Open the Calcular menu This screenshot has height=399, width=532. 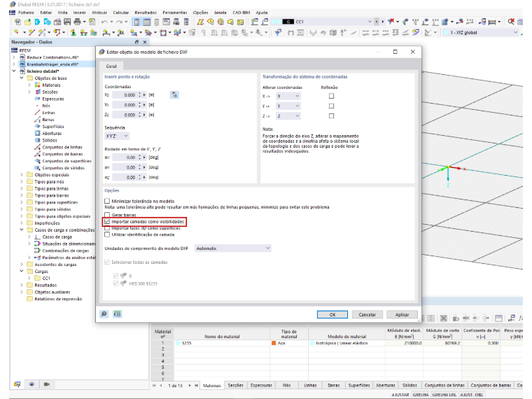tap(121, 13)
